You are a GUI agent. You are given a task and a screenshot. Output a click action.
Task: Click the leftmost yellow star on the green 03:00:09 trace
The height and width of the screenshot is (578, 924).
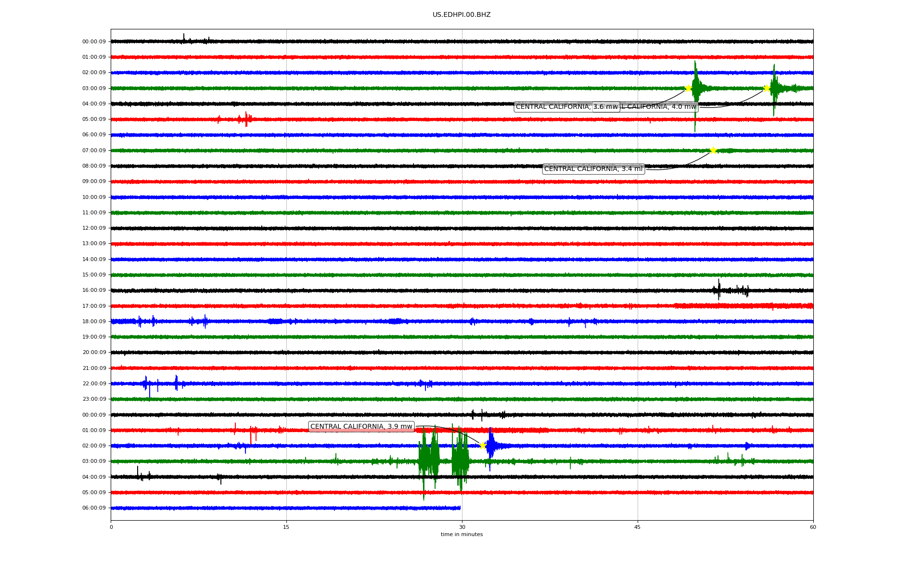(688, 88)
